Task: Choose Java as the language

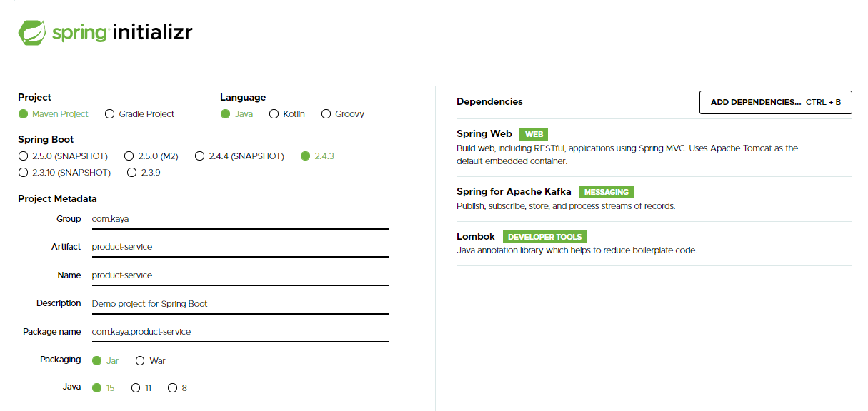Action: pos(236,114)
